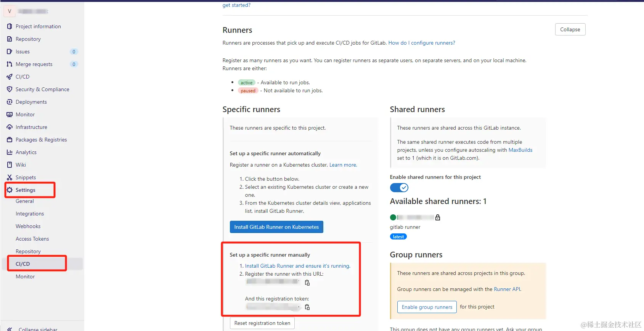Collapse the Runners section

570,29
